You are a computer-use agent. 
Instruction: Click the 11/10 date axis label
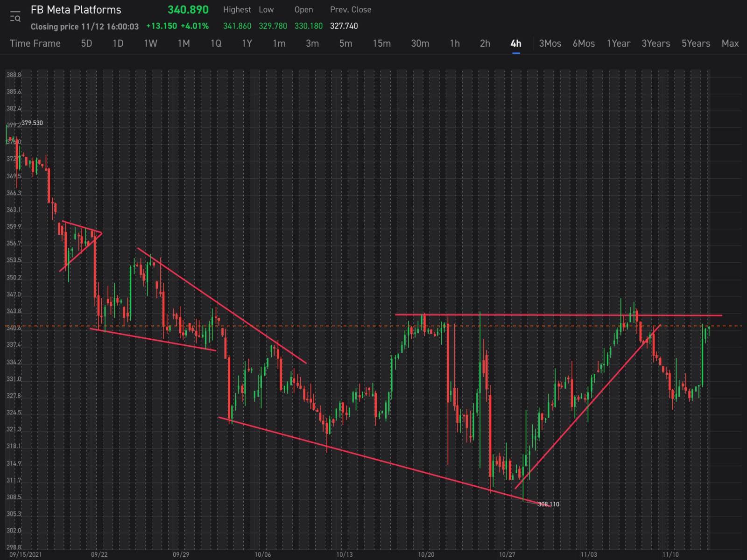(x=670, y=554)
